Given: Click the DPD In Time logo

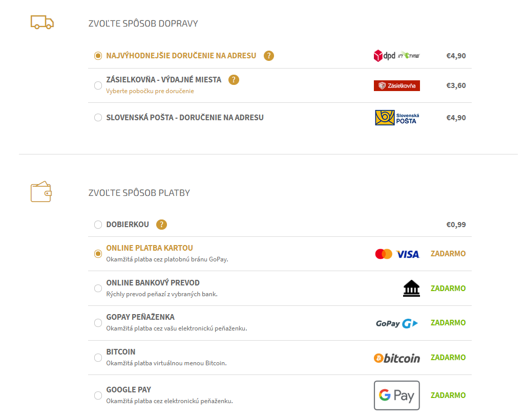Looking at the screenshot, I should coord(396,56).
